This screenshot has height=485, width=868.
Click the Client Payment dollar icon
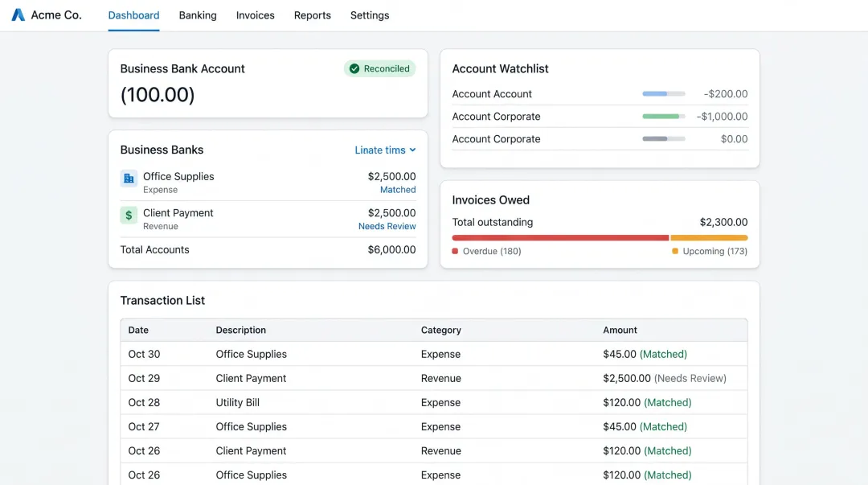pyautogui.click(x=129, y=215)
